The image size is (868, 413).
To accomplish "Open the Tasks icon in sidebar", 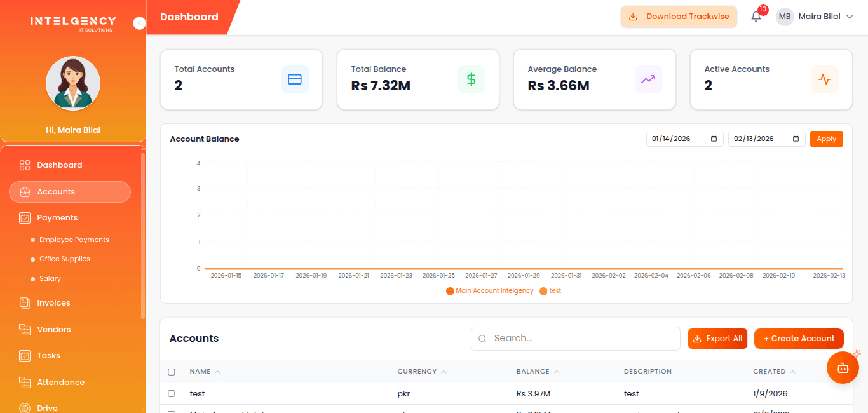I will (24, 355).
